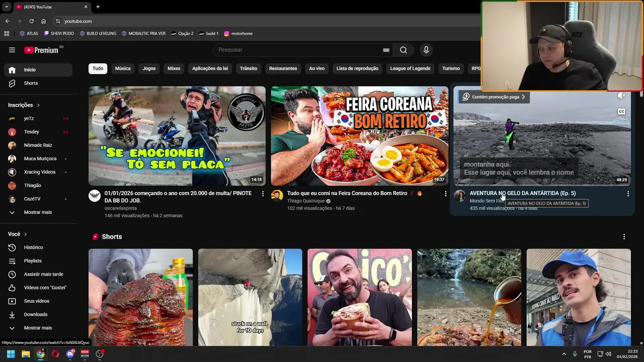Open Nômade Raiz channel subscription
The image size is (644, 362).
38,145
